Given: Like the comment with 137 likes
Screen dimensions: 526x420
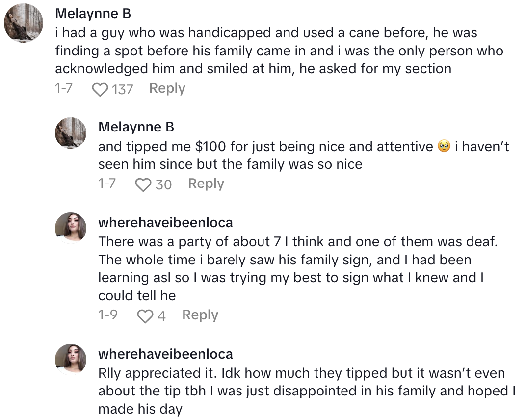Looking at the screenshot, I should 100,89.
